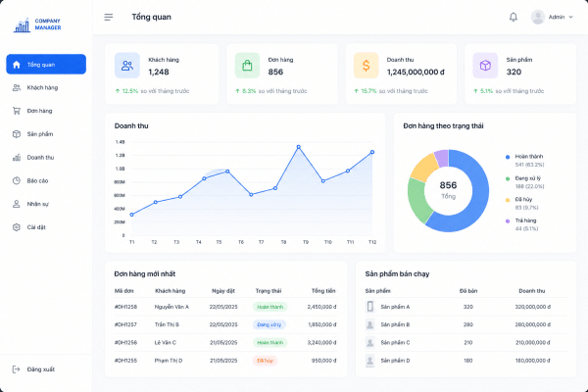The height and width of the screenshot is (392, 588).
Task: Click the 1,245,000,000 đ revenue value
Action: [416, 72]
